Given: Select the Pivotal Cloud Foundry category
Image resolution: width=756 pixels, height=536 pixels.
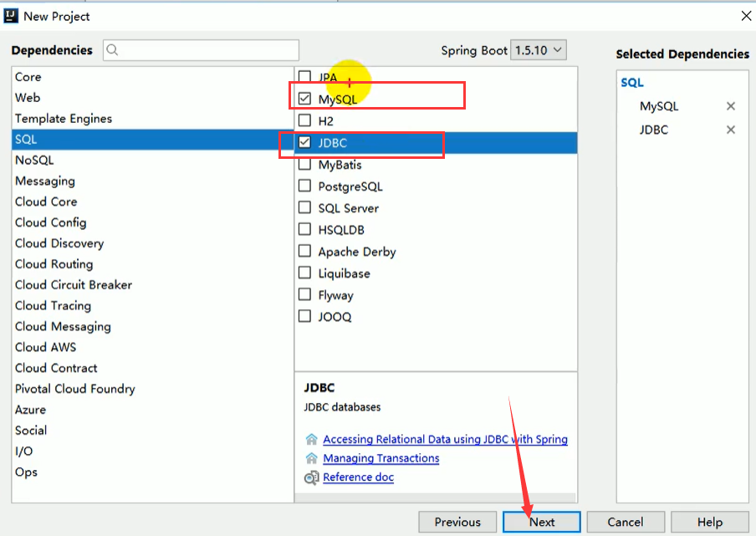Looking at the screenshot, I should click(x=152, y=389).
